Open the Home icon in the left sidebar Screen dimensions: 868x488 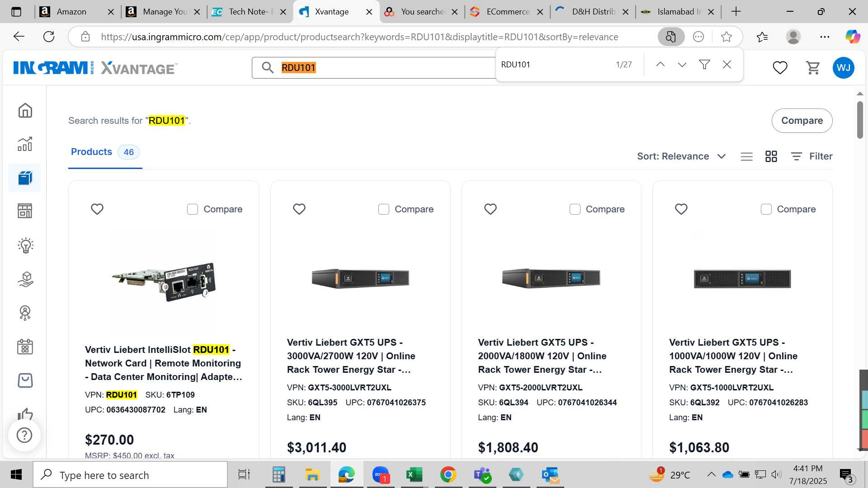tap(25, 110)
